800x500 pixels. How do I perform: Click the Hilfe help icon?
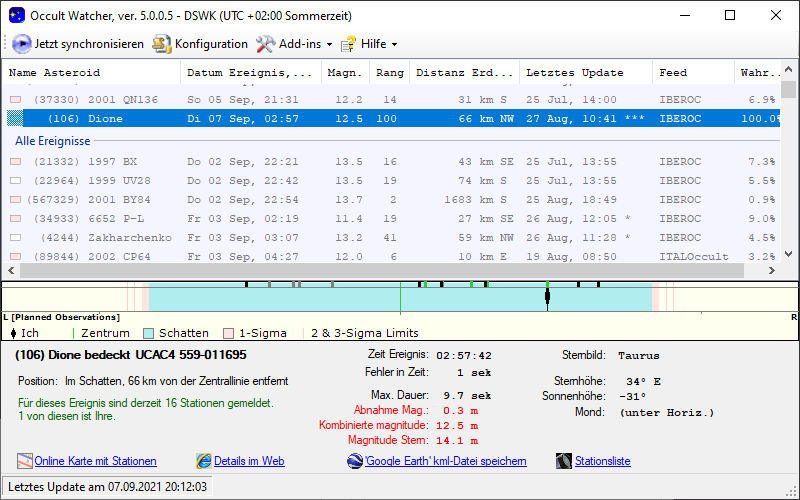(348, 44)
